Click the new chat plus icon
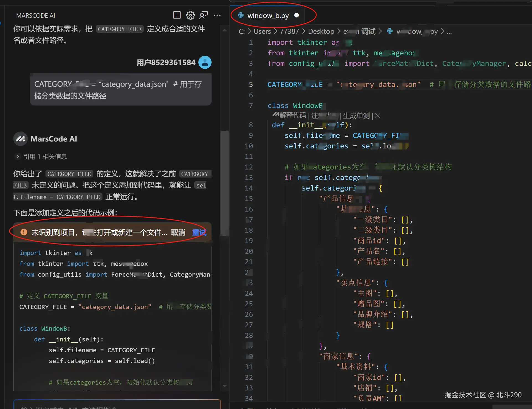The height and width of the screenshot is (409, 532). point(177,15)
